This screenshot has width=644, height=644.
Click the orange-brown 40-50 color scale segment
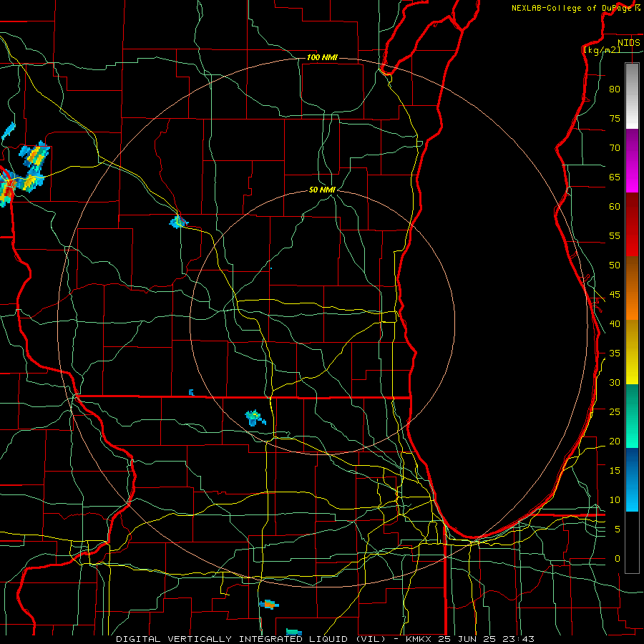click(632, 288)
